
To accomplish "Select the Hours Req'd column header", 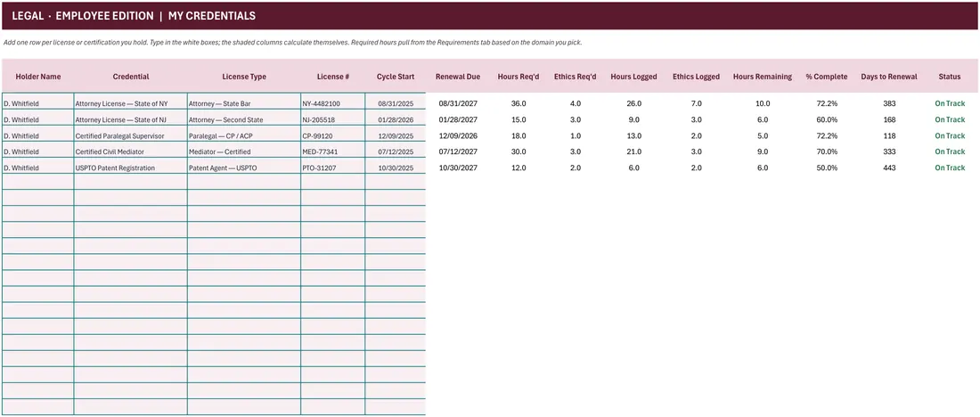I will click(519, 77).
